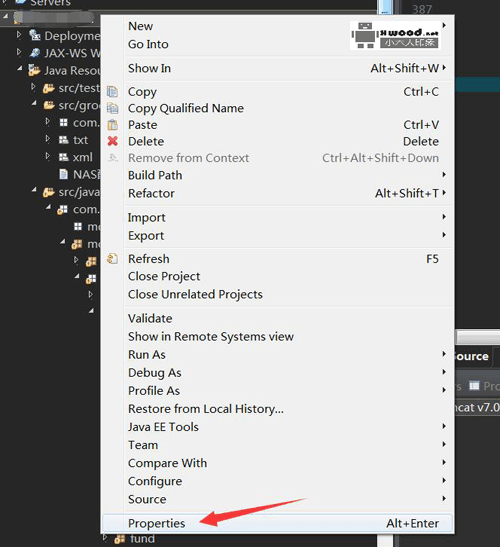This screenshot has height=547, width=500.
Task: Expand the fund package node
Action: coord(105,538)
